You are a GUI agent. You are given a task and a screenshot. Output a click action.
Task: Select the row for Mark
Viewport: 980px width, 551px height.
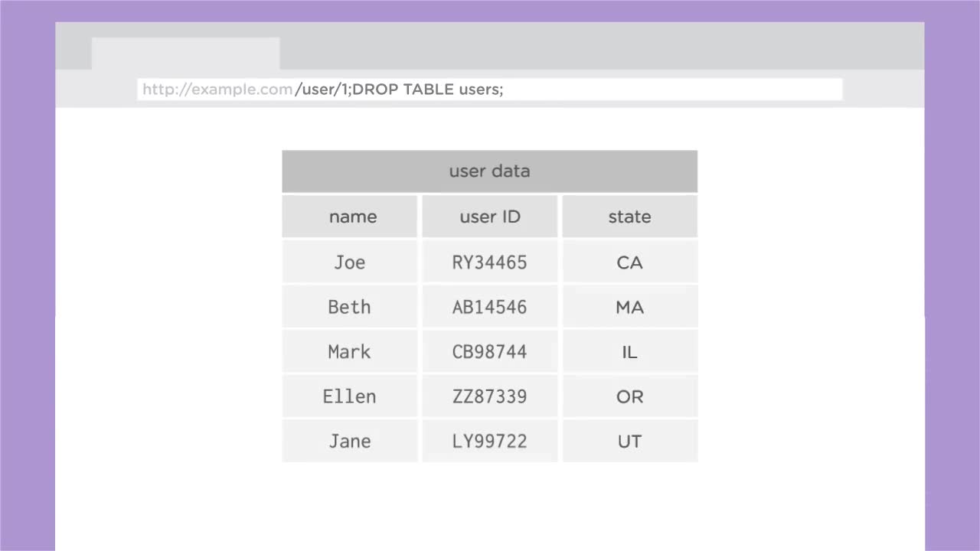(349, 351)
